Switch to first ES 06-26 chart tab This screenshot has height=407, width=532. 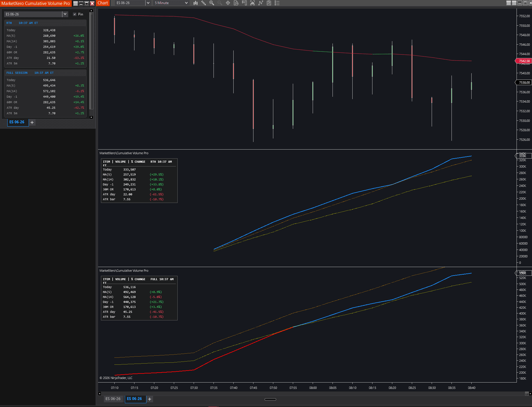point(113,399)
